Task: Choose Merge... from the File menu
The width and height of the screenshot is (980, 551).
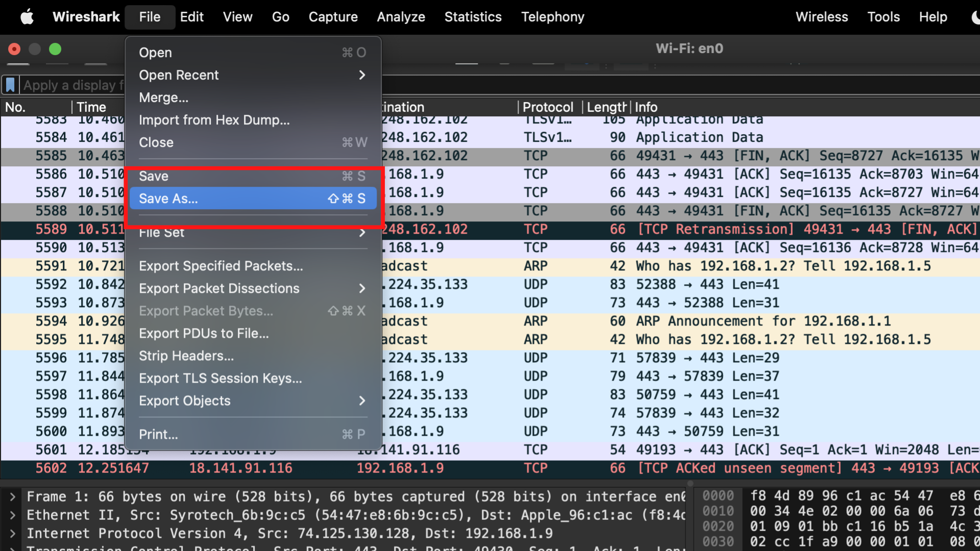Action: pyautogui.click(x=253, y=97)
